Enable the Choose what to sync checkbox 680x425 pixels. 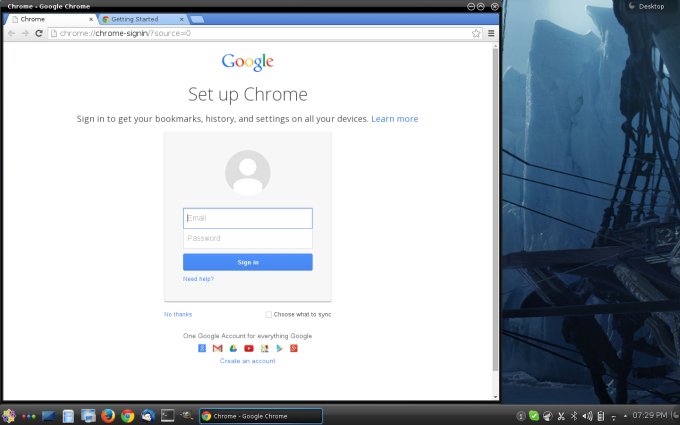[269, 314]
